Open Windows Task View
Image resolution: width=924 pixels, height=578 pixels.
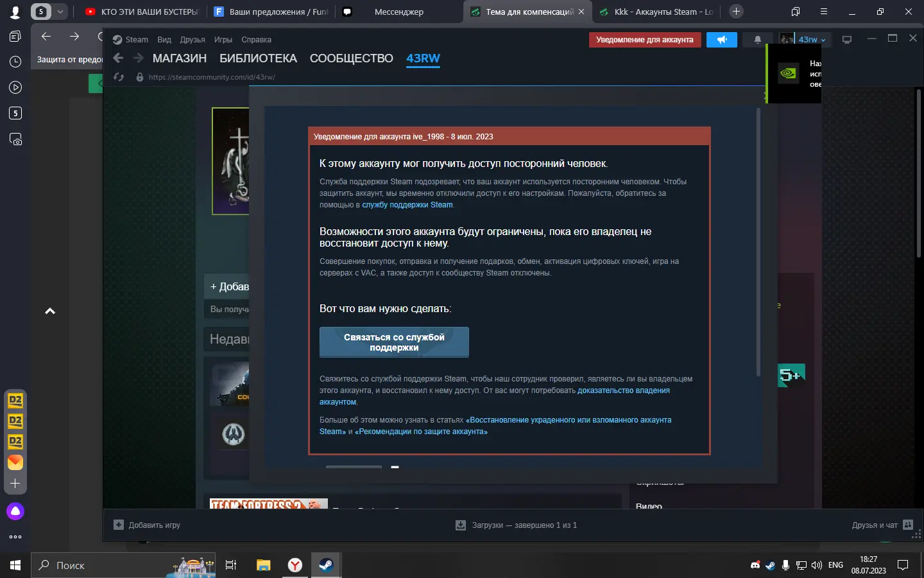(231, 565)
